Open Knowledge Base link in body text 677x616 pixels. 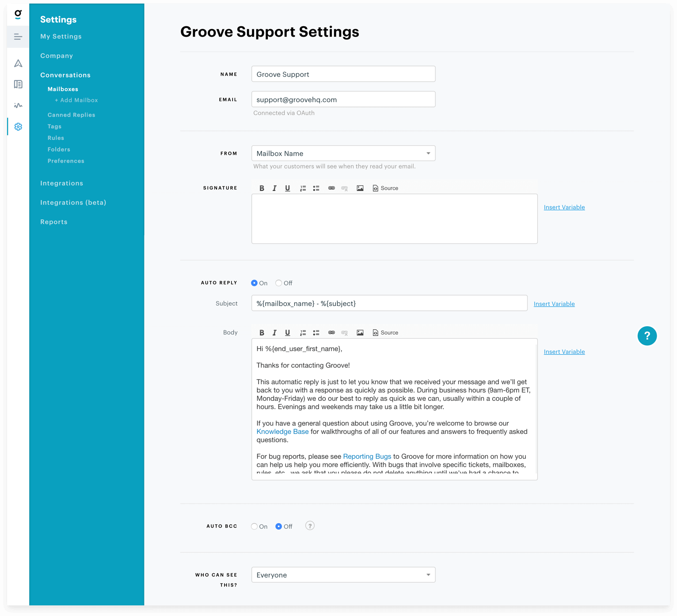tap(282, 432)
